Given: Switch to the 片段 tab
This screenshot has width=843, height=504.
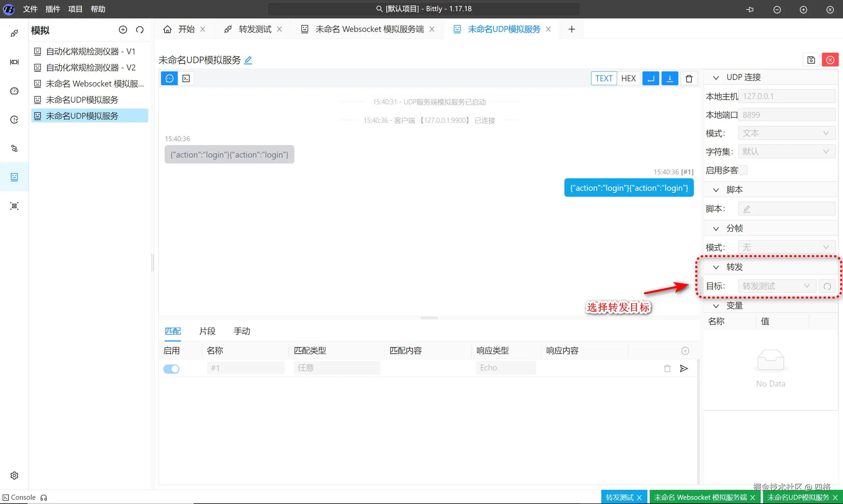Looking at the screenshot, I should 207,331.
